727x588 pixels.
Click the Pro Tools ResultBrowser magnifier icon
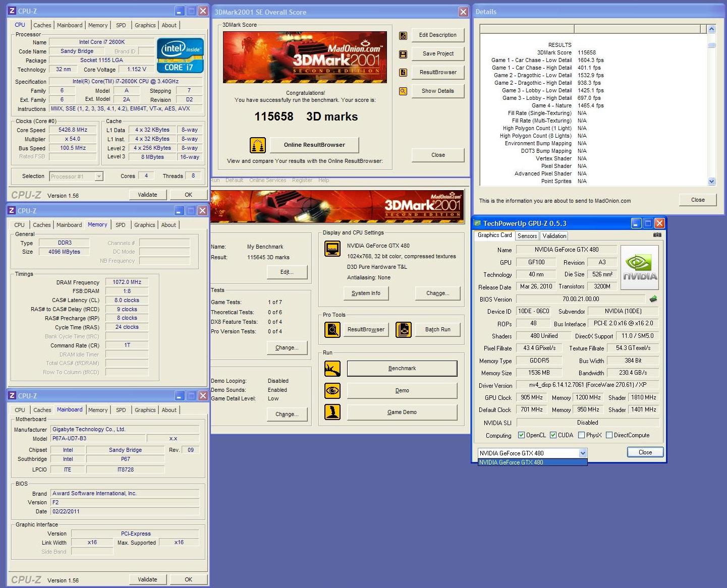click(x=332, y=330)
